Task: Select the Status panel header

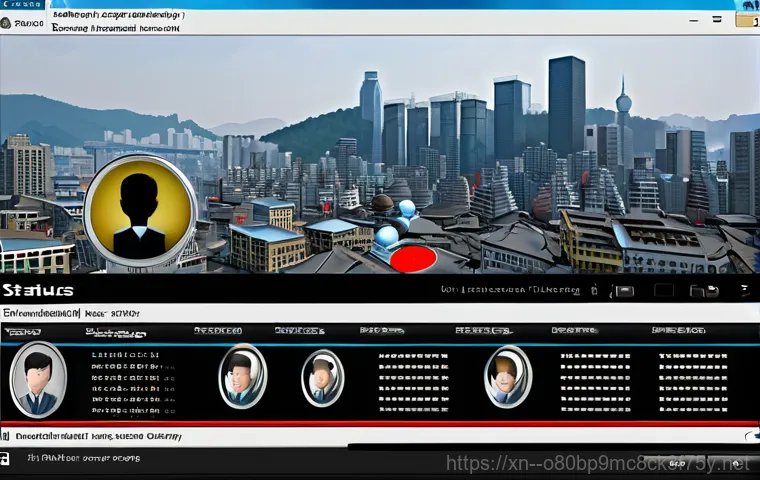Action: pos(38,291)
